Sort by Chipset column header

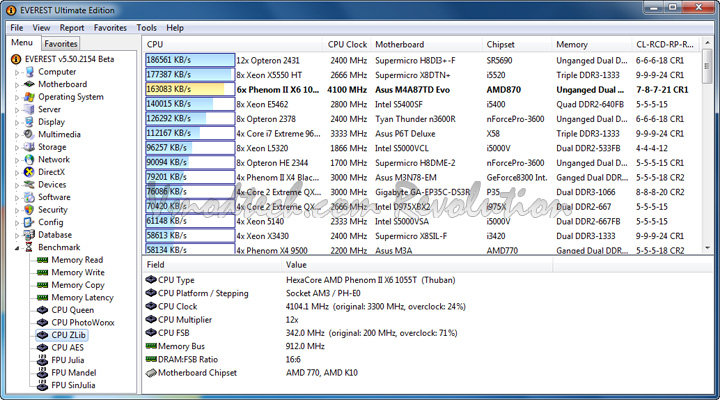518,45
